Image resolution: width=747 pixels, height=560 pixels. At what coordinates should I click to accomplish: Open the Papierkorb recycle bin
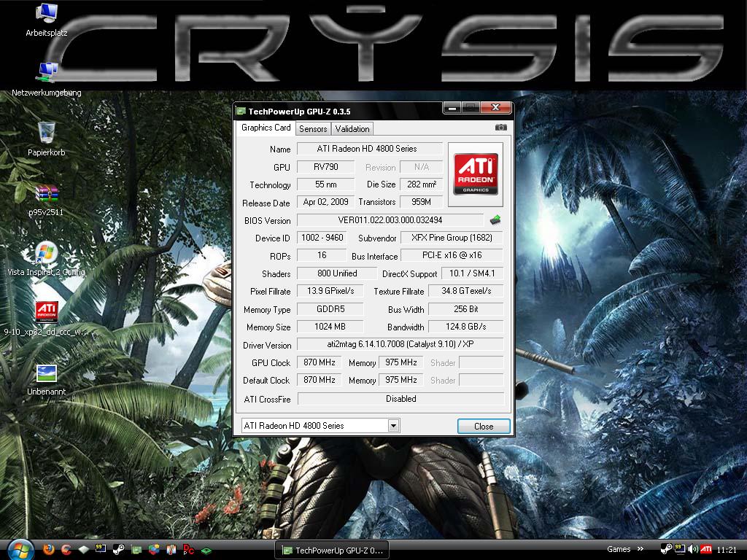(47, 139)
